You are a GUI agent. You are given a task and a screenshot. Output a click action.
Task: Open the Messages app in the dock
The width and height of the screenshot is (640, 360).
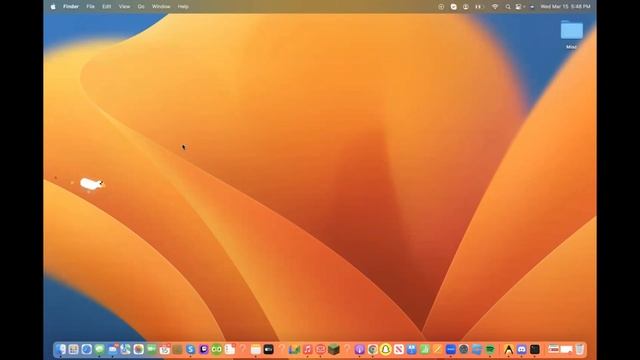pyautogui.click(x=100, y=349)
